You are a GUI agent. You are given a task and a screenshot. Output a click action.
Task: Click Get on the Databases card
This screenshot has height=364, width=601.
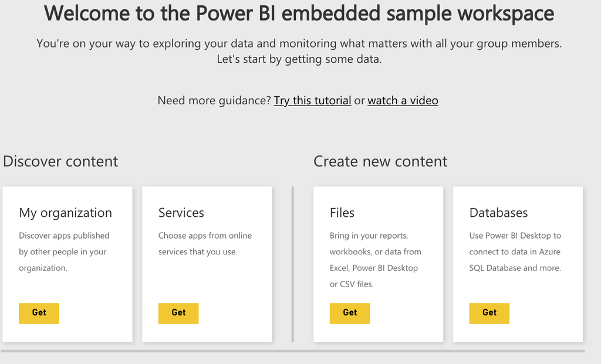tap(489, 313)
